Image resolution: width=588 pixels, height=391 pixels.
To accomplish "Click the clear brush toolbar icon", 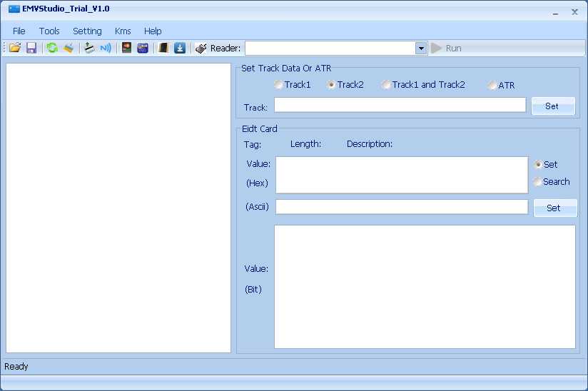I will click(69, 48).
